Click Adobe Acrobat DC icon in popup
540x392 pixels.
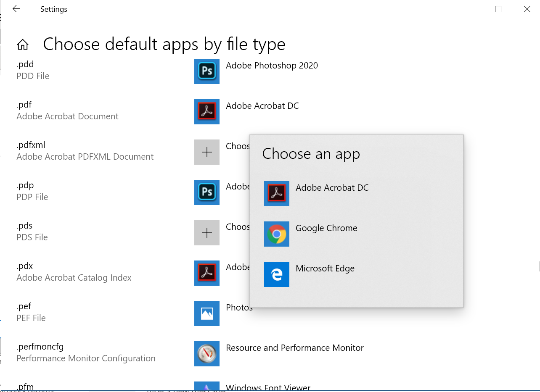[277, 194]
